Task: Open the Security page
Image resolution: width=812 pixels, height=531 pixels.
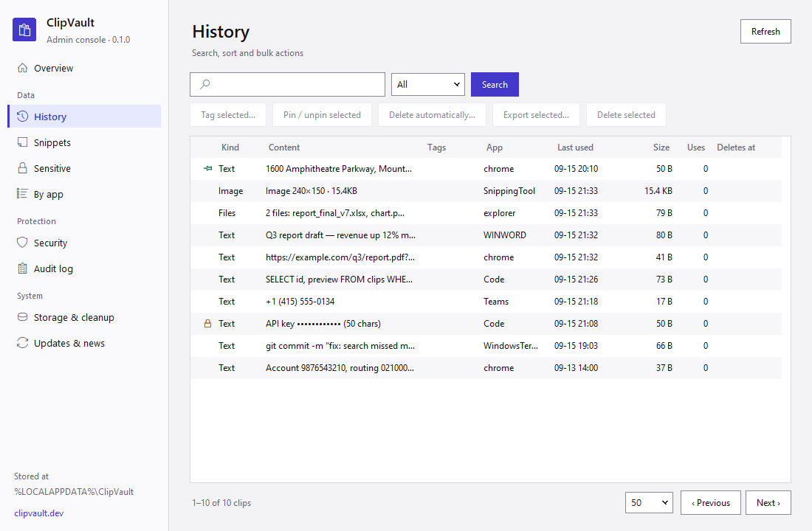Action: pyautogui.click(x=84, y=243)
